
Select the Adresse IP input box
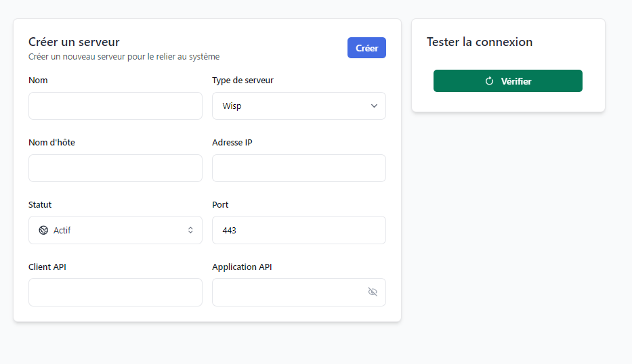299,168
